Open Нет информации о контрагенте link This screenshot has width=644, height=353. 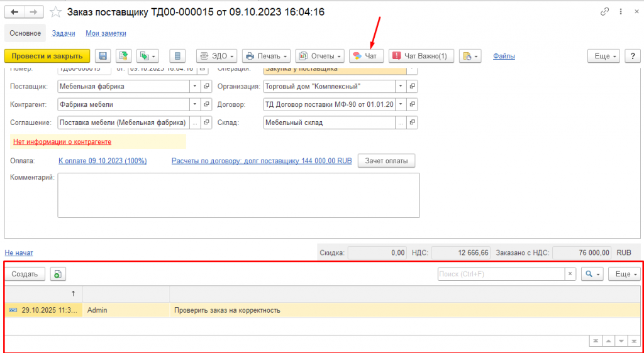62,142
